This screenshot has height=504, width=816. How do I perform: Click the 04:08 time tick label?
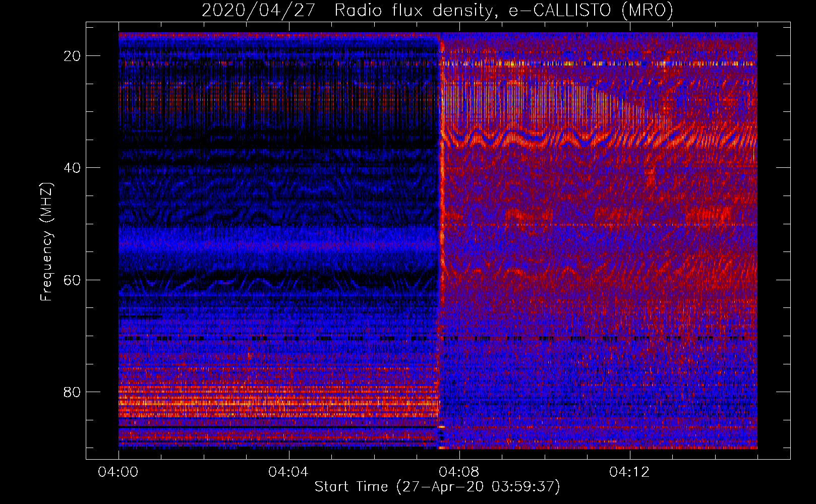[x=459, y=472]
